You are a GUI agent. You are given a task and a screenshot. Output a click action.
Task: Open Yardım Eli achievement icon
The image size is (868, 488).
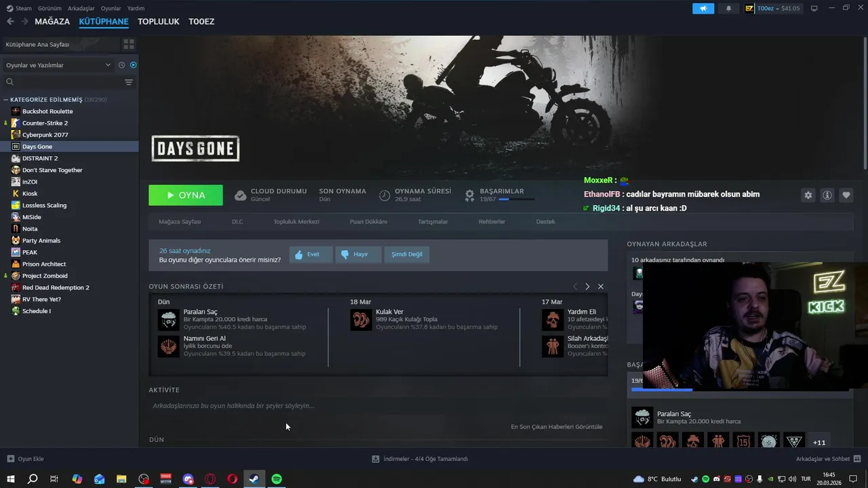click(553, 320)
